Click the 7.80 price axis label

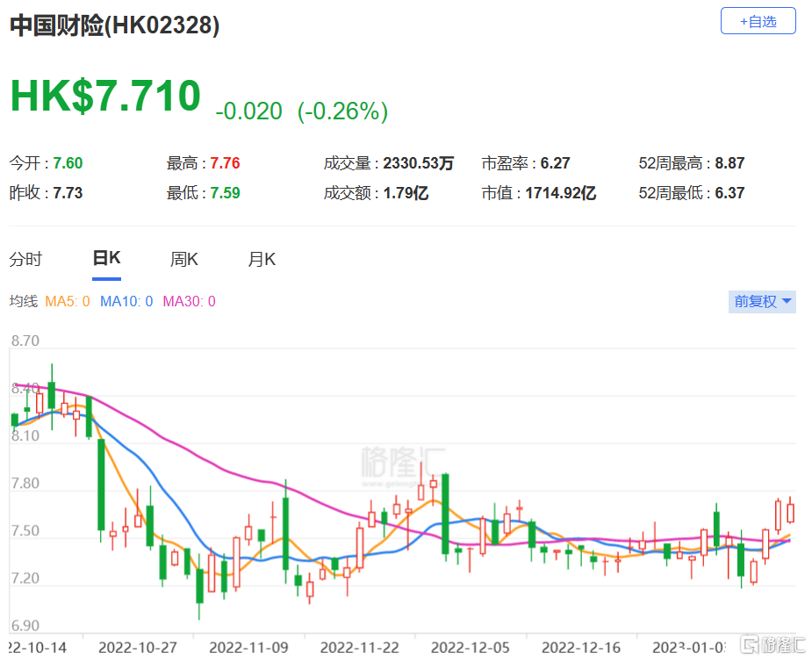[25, 483]
